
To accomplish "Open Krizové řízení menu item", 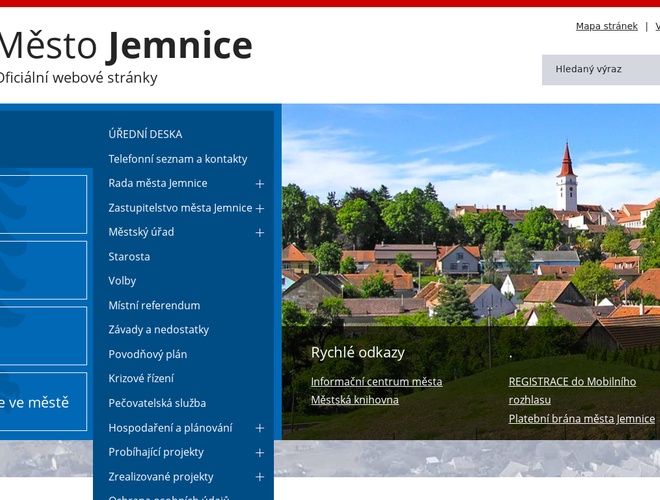I will [141, 379].
